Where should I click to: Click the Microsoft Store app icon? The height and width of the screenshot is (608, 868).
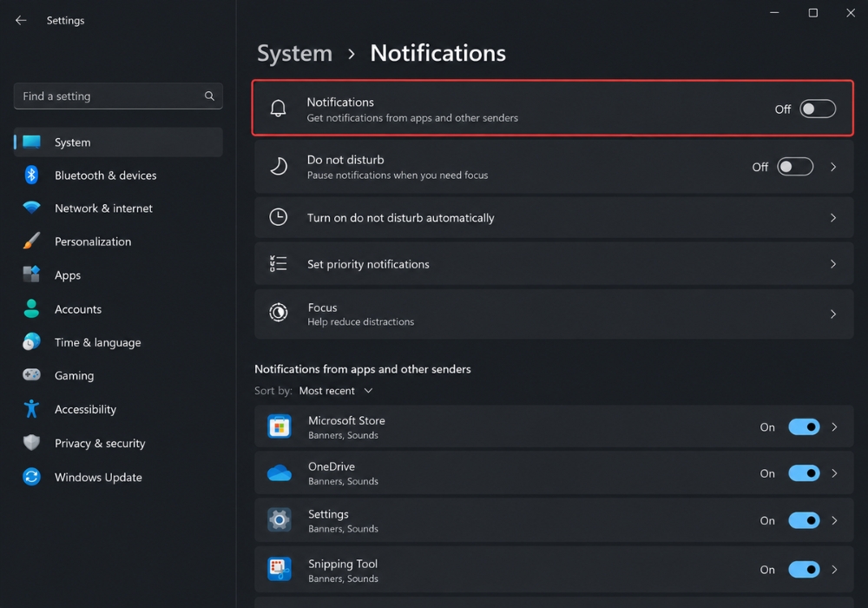point(279,426)
